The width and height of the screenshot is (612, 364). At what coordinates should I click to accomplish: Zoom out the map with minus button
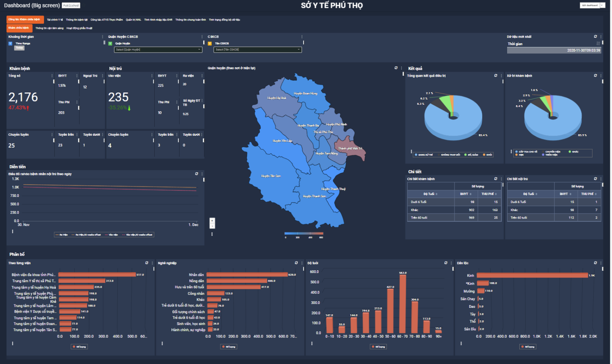[212, 225]
